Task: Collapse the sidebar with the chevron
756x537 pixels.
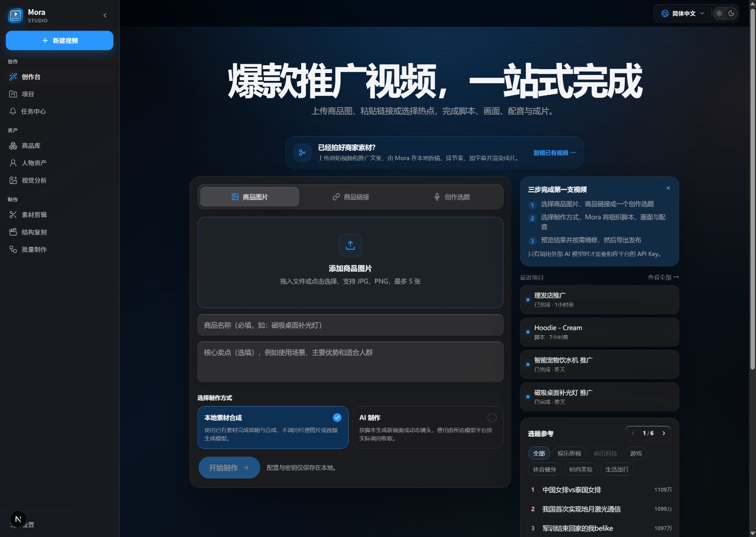Action: coord(105,16)
